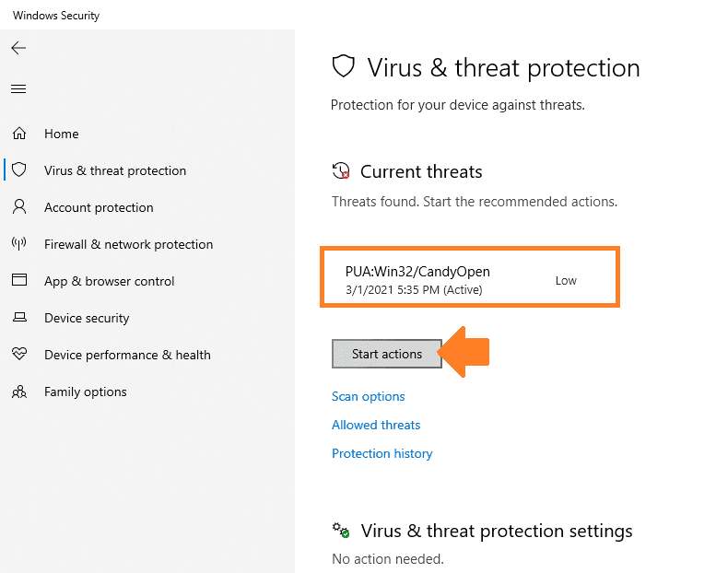Open Device performance & health page
Image resolution: width=728 pixels, height=573 pixels.
128,355
